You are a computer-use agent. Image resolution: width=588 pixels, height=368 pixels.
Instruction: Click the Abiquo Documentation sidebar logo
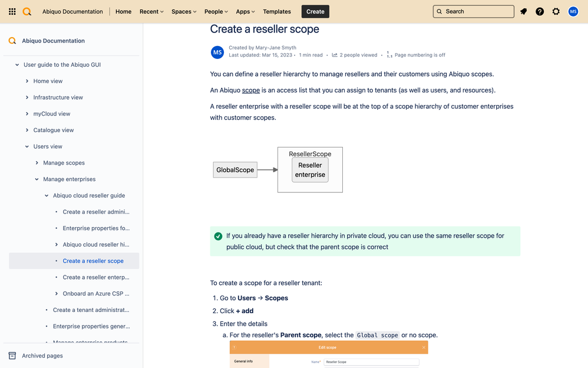point(12,41)
